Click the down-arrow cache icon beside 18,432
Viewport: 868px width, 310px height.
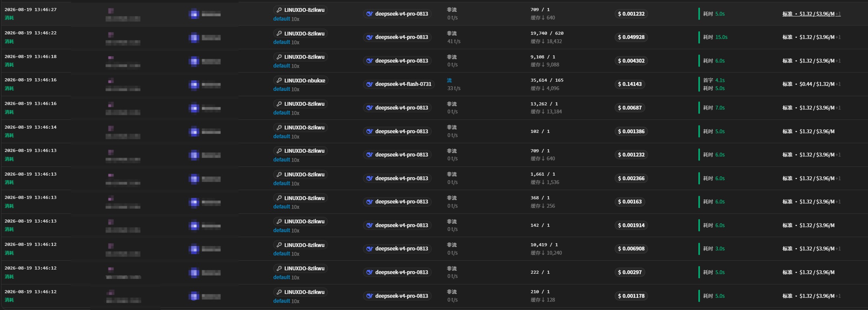[x=543, y=41]
